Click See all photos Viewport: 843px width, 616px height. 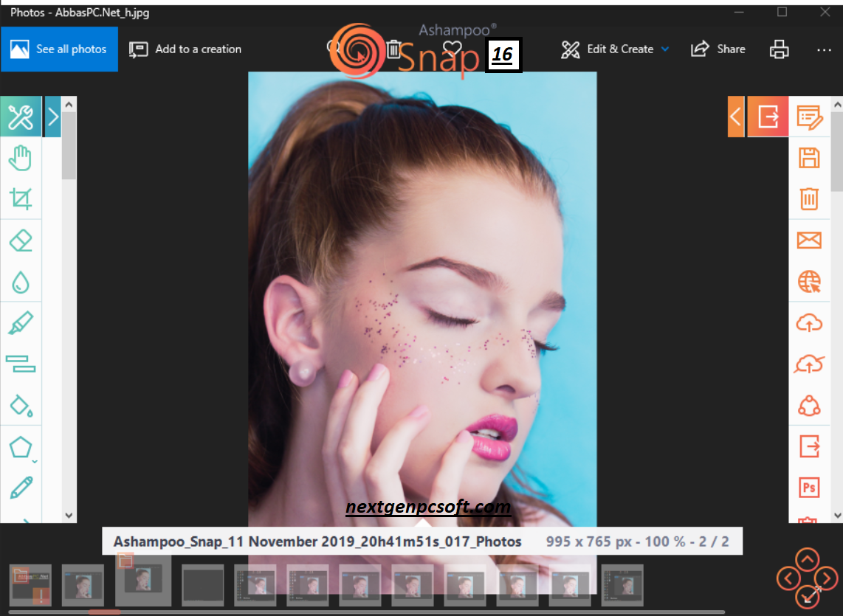[59, 49]
